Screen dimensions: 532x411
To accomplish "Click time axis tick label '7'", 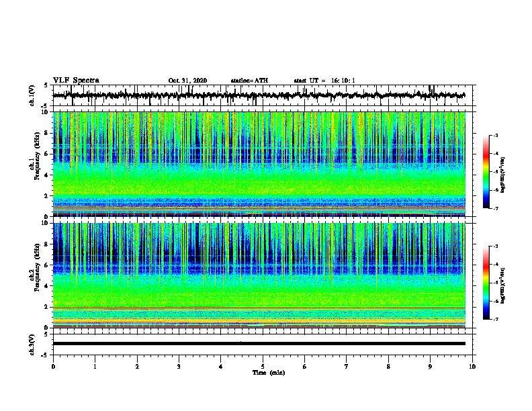I will click(347, 367).
